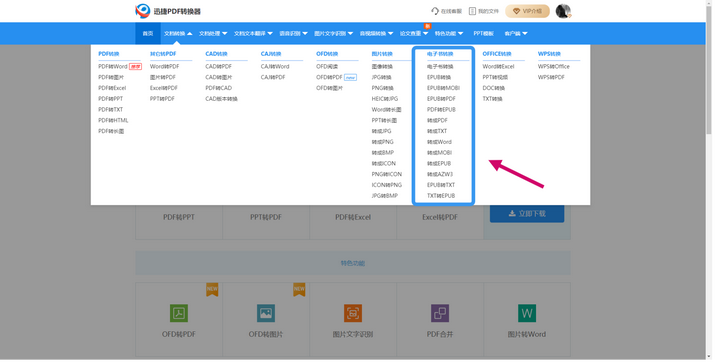This screenshot has height=363, width=720.
Task: Open the PDF合并 purple icon
Action: coord(440,313)
